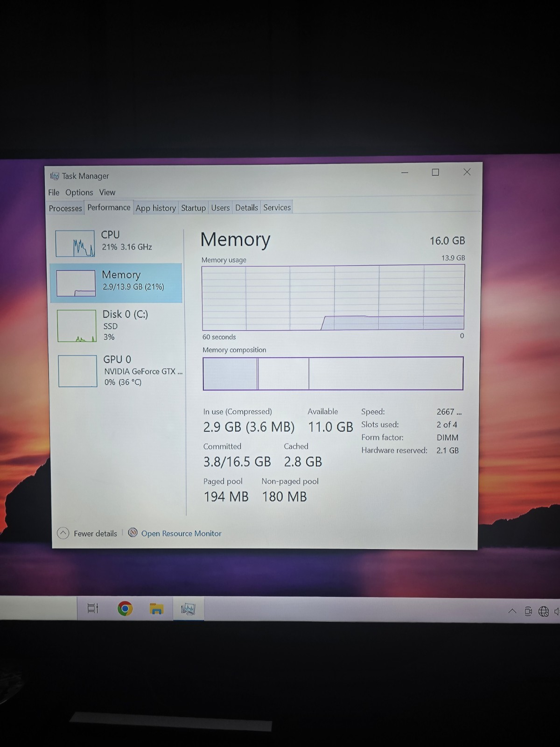Click the 2.8 GB cached value

(303, 462)
